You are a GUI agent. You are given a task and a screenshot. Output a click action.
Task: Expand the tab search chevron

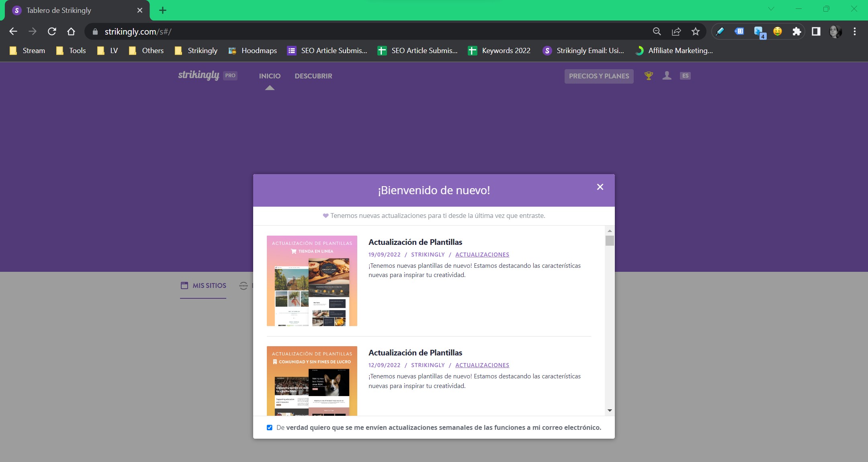(771, 9)
